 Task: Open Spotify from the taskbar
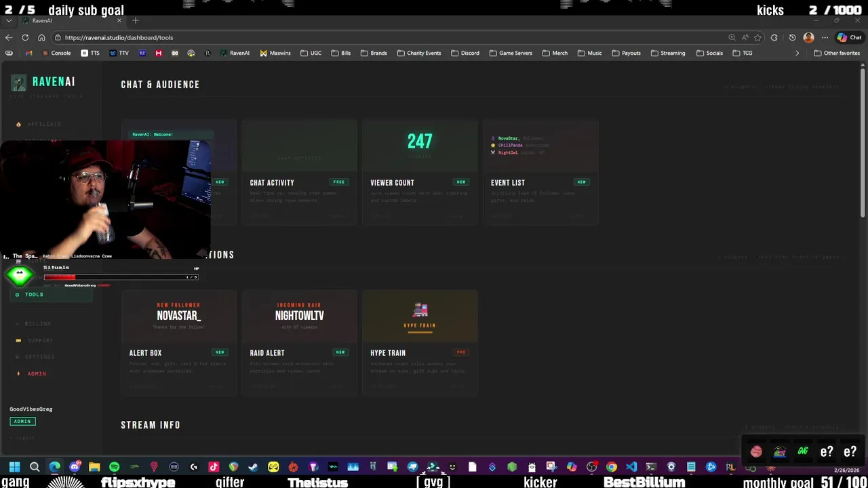114,466
